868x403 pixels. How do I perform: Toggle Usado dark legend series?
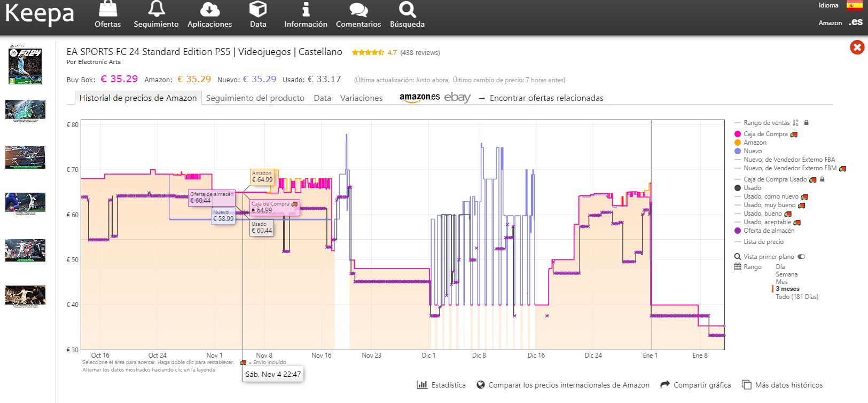748,188
